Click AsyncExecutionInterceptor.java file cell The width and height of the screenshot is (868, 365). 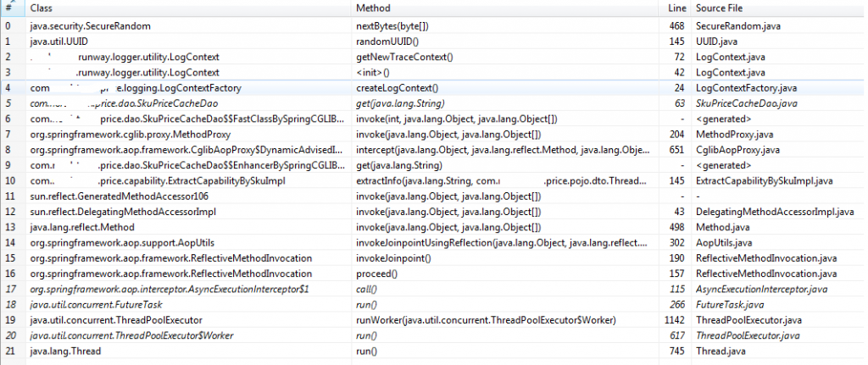coord(761,290)
